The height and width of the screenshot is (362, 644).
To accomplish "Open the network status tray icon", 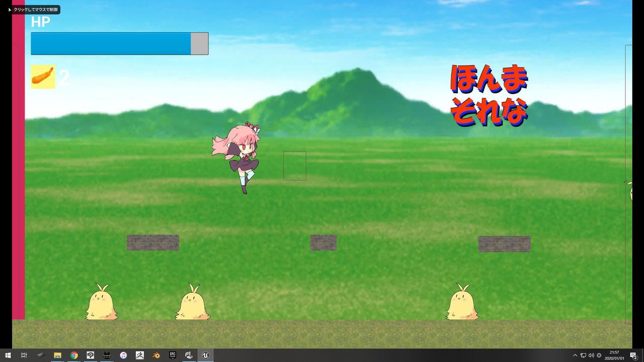I will 583,355.
